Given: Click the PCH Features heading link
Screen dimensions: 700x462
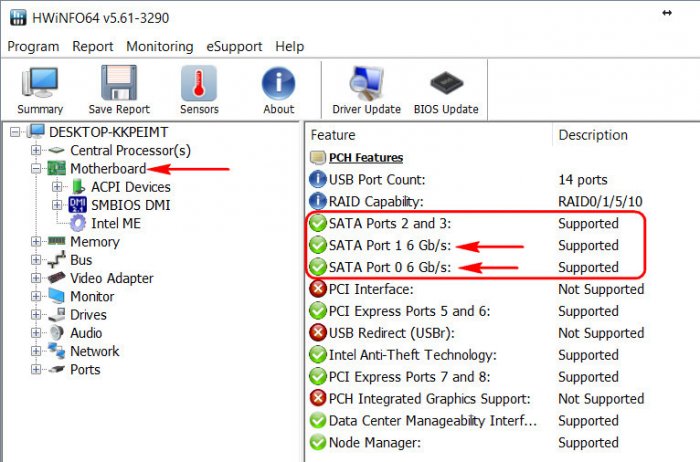Looking at the screenshot, I should pyautogui.click(x=366, y=158).
